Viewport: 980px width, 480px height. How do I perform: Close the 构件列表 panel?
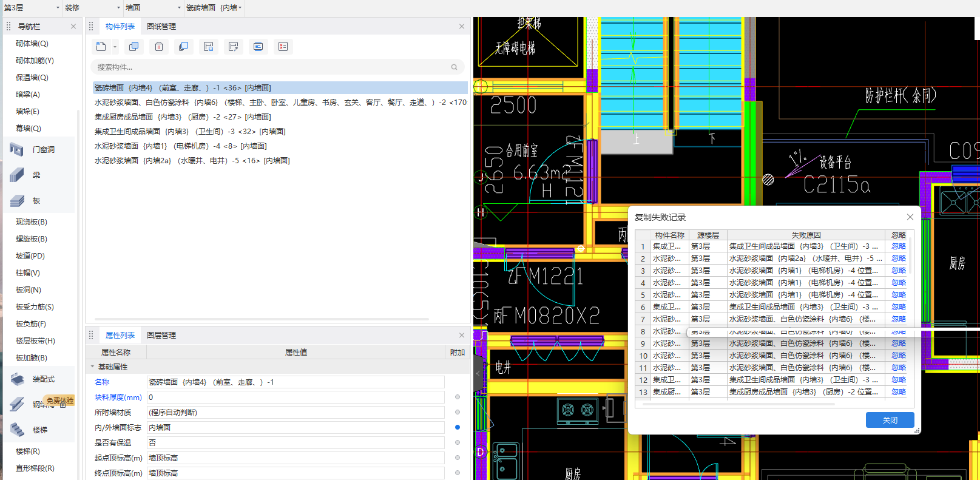[462, 27]
